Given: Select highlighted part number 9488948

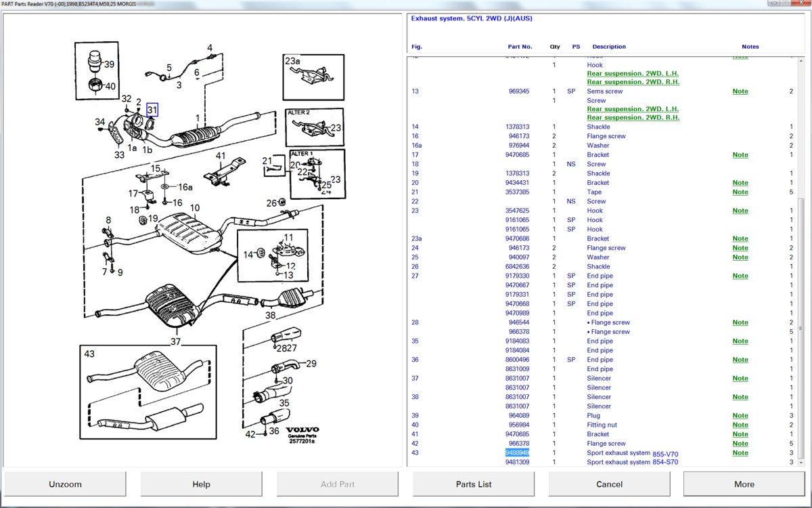Looking at the screenshot, I should [517, 453].
